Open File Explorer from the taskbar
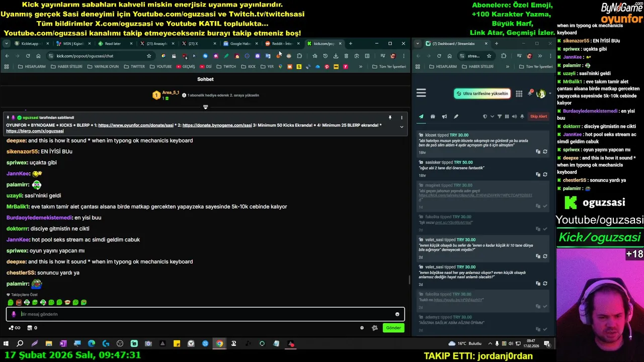 [x=49, y=344]
